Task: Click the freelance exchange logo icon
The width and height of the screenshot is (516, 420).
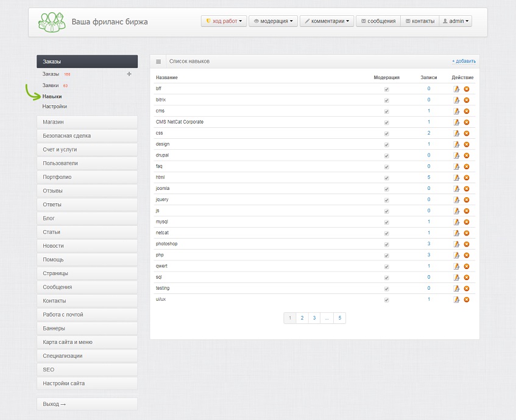Action: (x=52, y=22)
